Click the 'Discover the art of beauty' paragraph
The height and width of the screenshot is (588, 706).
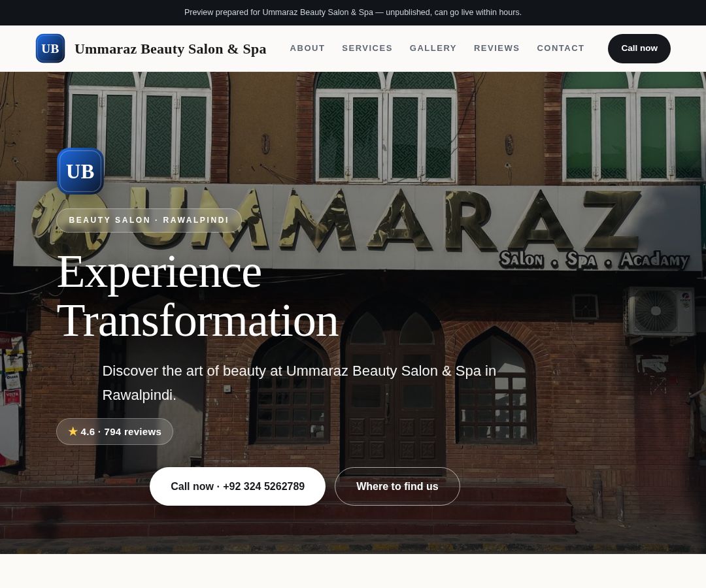299,383
